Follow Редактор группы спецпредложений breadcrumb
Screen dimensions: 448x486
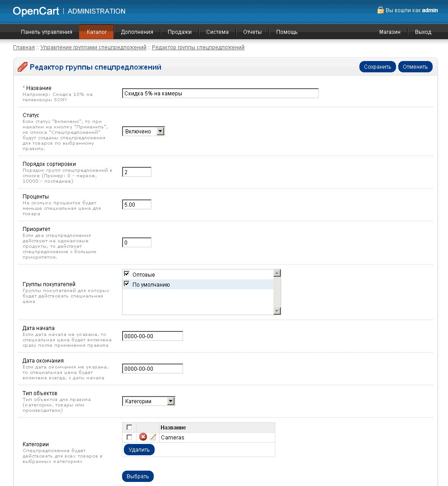[x=198, y=47]
